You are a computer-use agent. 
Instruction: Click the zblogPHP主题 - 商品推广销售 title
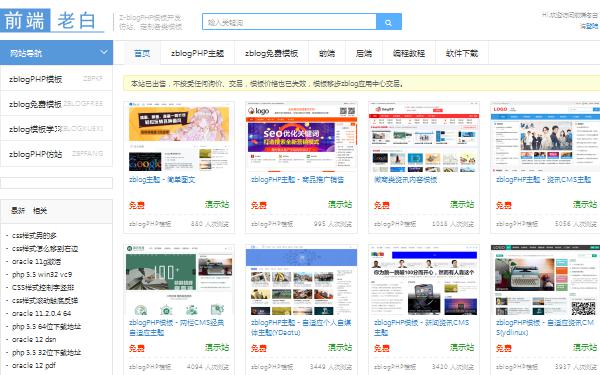click(x=297, y=179)
